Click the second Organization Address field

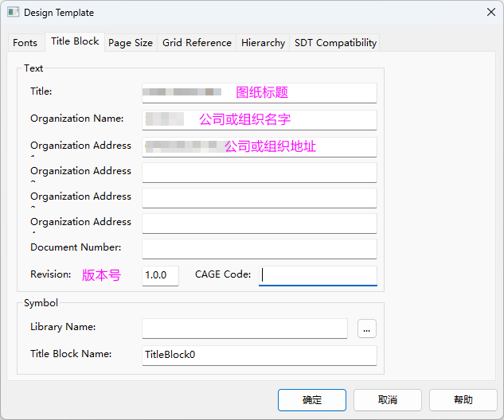pos(260,173)
